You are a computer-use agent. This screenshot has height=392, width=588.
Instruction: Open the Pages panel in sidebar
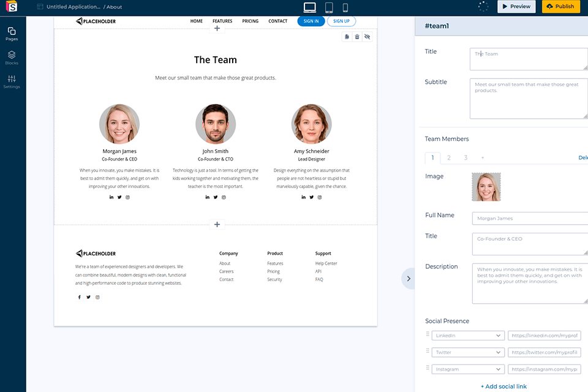pyautogui.click(x=12, y=34)
